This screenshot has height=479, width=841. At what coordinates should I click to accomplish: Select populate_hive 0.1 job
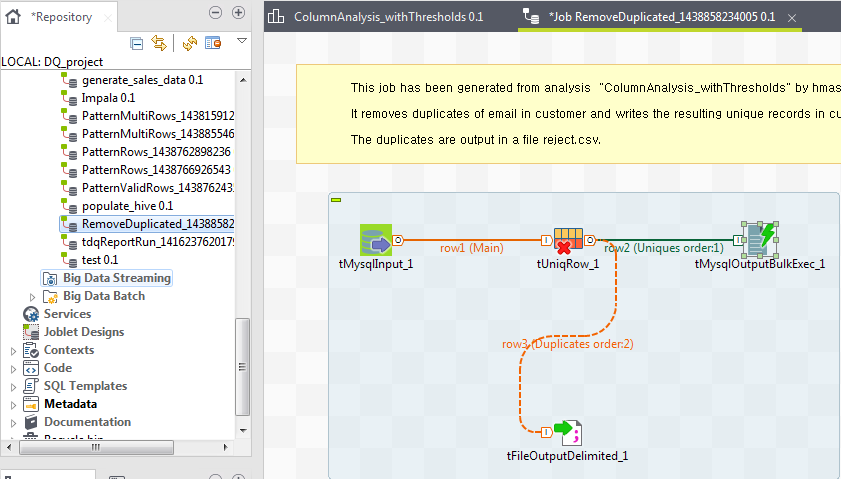127,206
